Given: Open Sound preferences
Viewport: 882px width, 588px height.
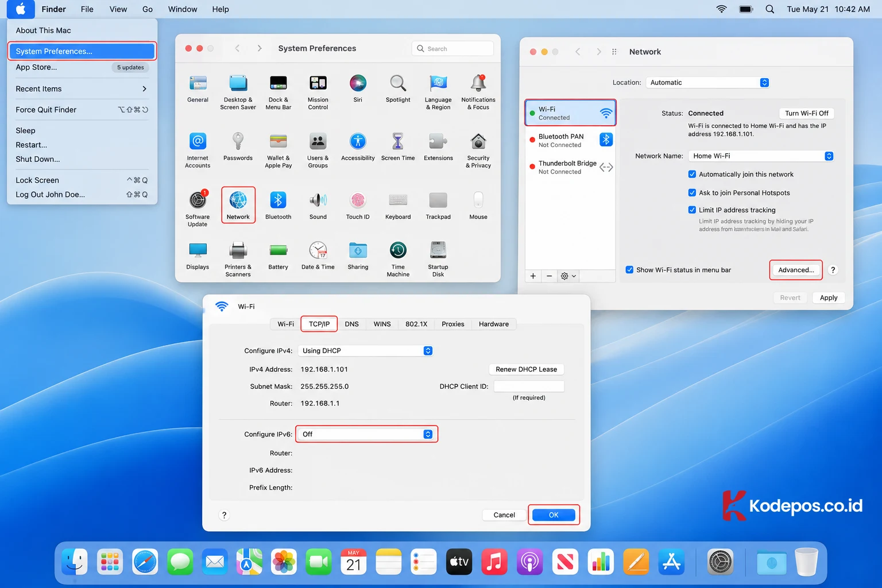Looking at the screenshot, I should tap(318, 205).
